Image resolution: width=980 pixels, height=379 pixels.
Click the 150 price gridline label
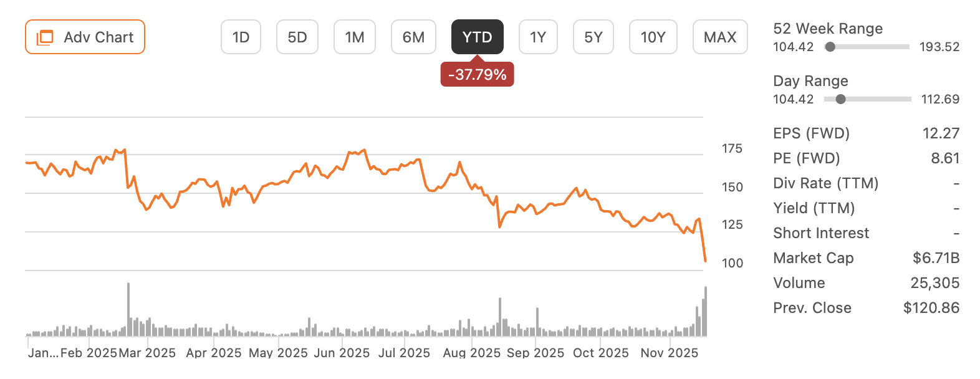coord(733,186)
